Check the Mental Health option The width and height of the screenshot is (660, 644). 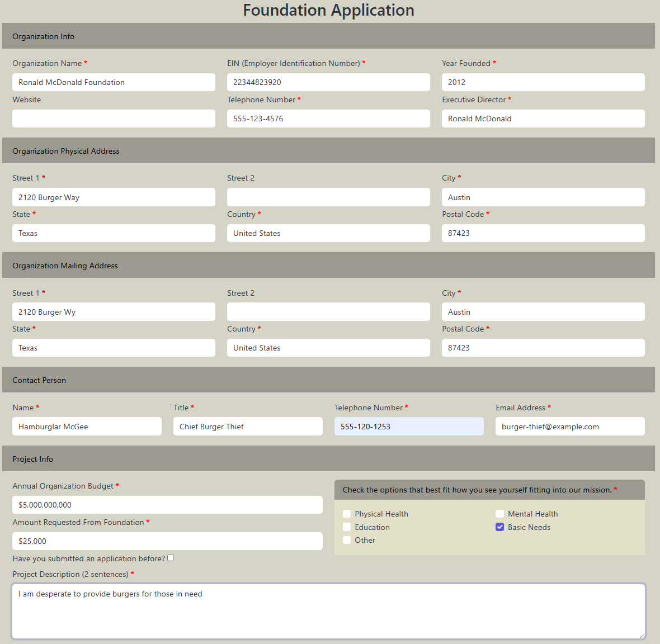click(x=499, y=514)
